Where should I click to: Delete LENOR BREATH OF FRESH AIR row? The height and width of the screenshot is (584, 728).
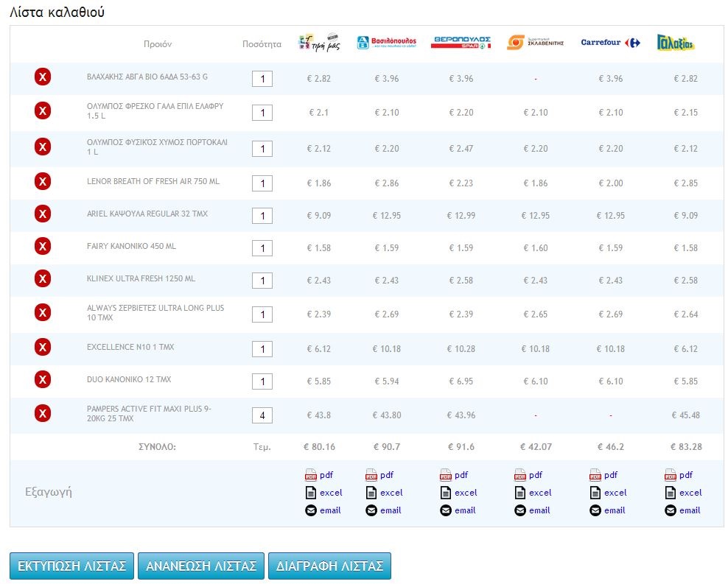click(x=43, y=180)
